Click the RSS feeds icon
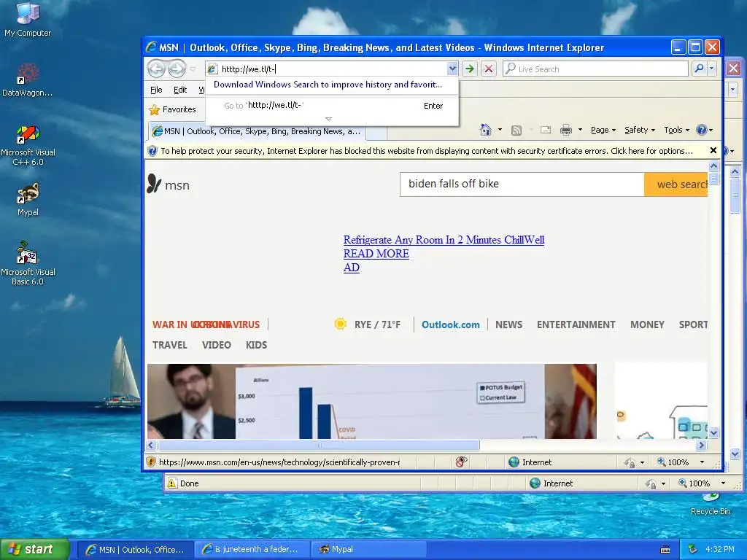Screen dimensions: 747x560 coord(516,130)
